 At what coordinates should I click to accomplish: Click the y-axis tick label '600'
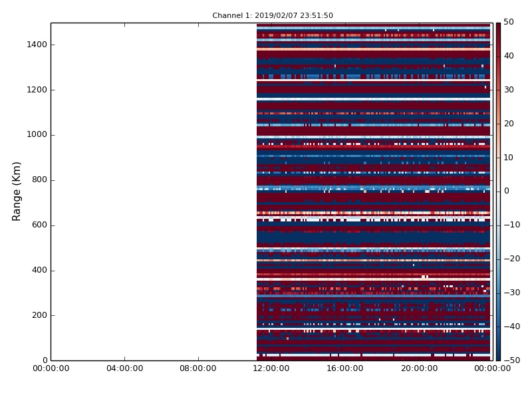(39, 225)
